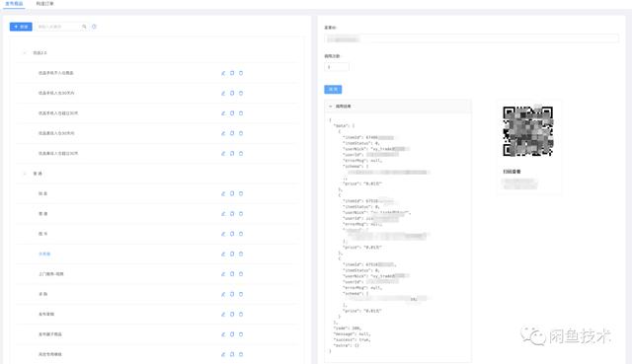
Task: Edit the second row of the top group
Action: (223, 93)
